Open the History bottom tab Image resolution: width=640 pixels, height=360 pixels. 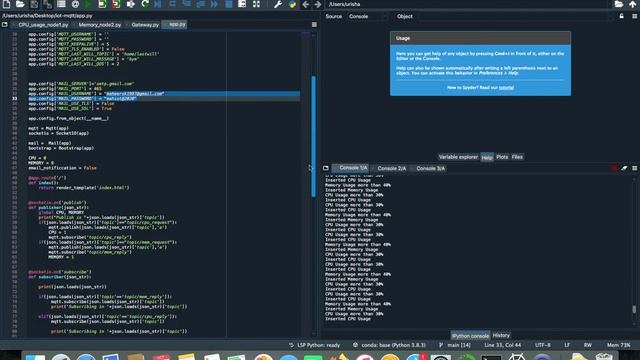click(x=501, y=335)
